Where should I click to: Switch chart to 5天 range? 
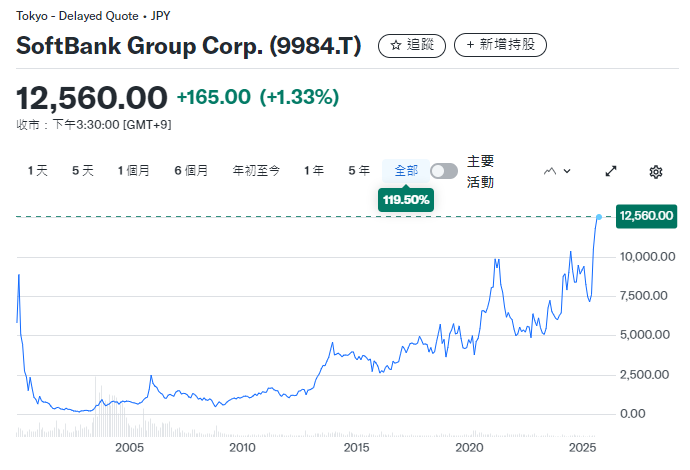coord(83,171)
